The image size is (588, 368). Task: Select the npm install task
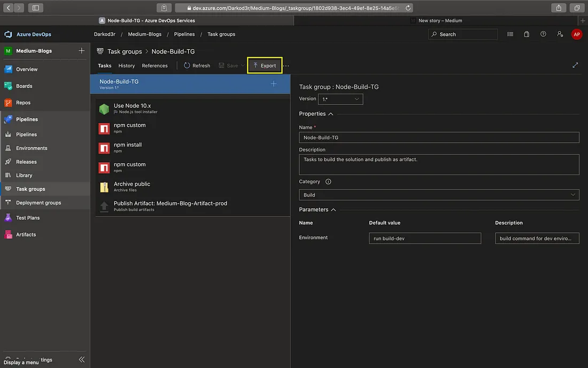pyautogui.click(x=193, y=148)
